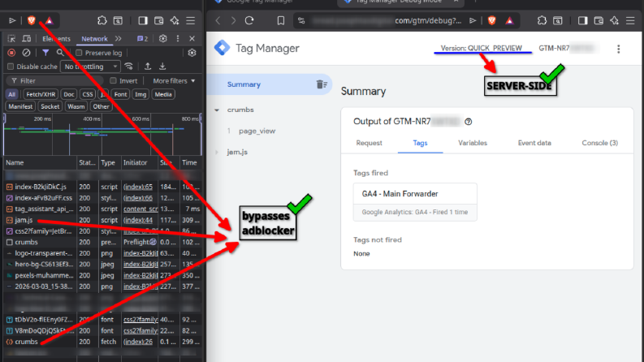
Task: Open the extensions puzzle icon in left window
Action: click(x=102, y=20)
